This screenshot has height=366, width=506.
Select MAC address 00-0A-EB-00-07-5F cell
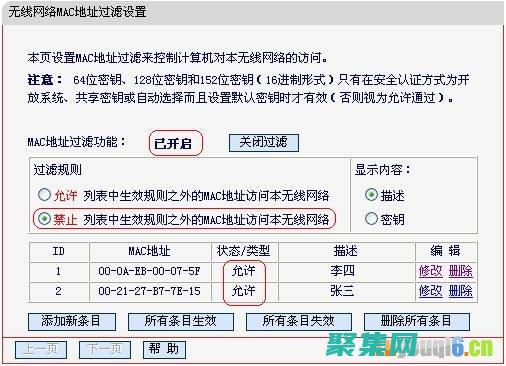coord(150,271)
